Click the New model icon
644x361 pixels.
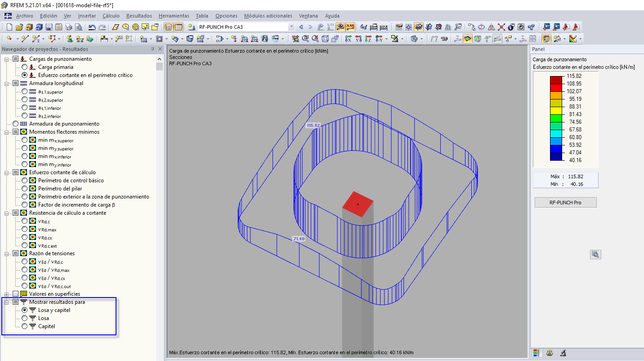9,27
